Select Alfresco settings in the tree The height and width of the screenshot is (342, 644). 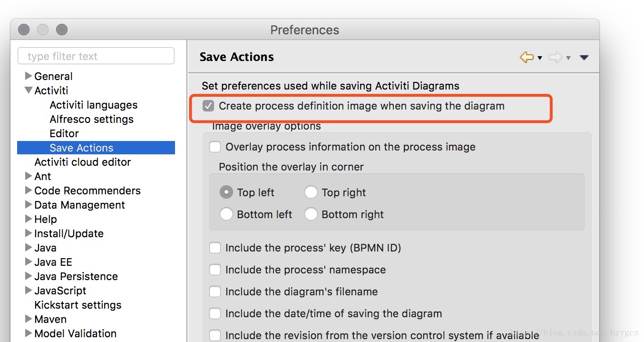pos(92,119)
